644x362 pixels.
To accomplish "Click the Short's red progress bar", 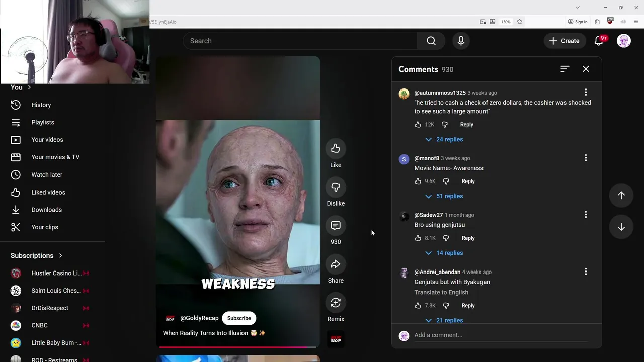I will [x=237, y=347].
